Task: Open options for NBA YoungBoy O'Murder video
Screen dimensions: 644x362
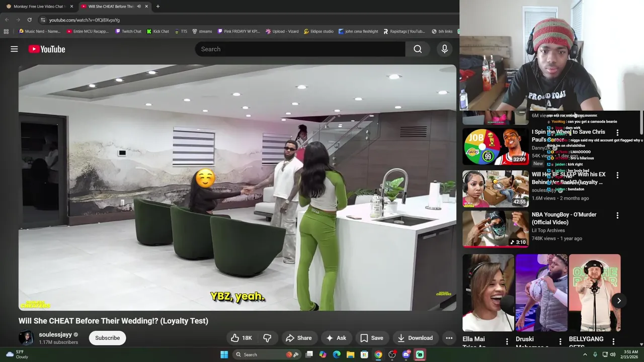Action: 617,215
